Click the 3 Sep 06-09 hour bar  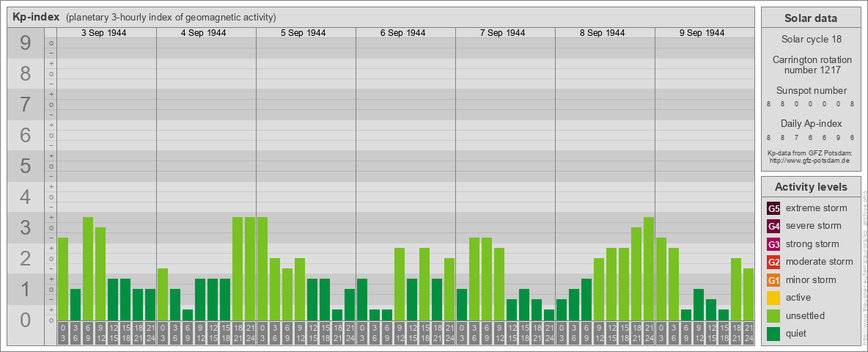(88, 268)
